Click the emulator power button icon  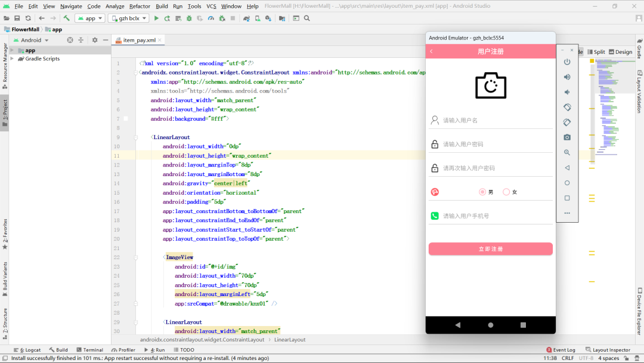coord(567,62)
